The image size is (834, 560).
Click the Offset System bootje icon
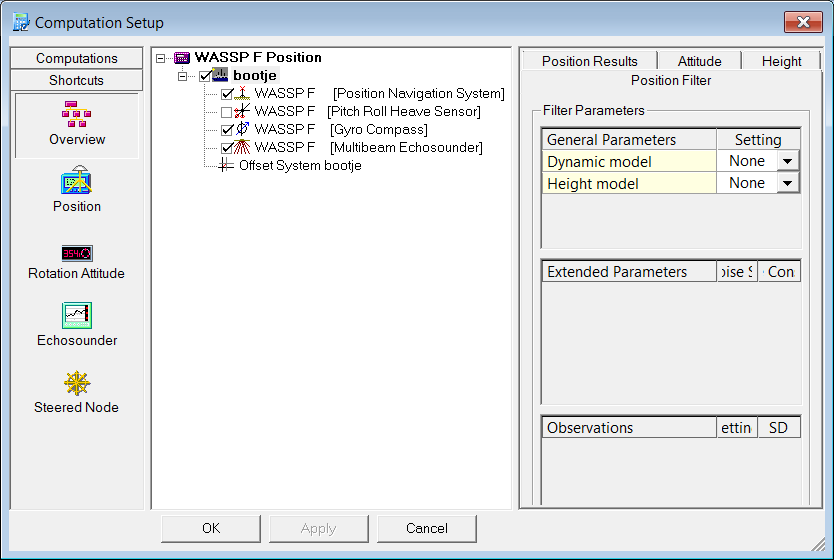click(226, 165)
